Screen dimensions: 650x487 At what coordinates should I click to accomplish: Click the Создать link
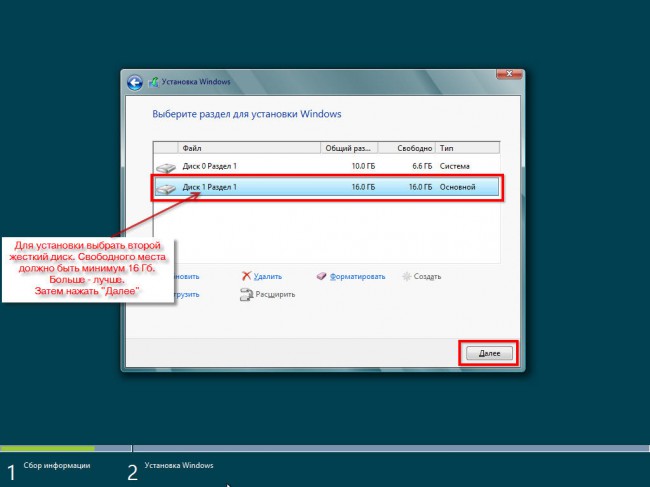[427, 276]
